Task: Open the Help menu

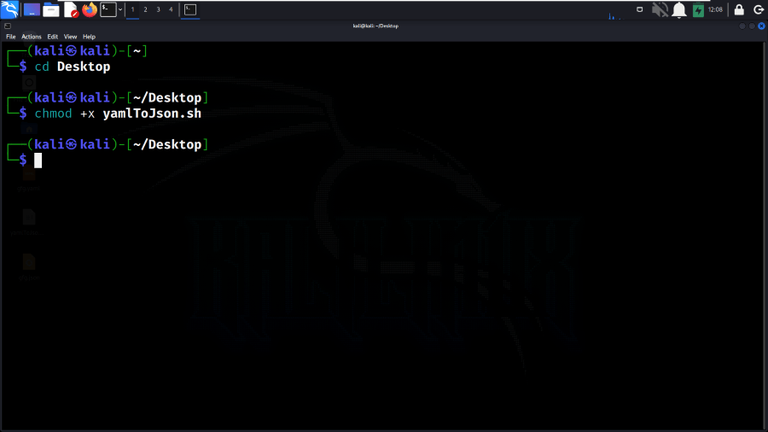Action: [89, 37]
